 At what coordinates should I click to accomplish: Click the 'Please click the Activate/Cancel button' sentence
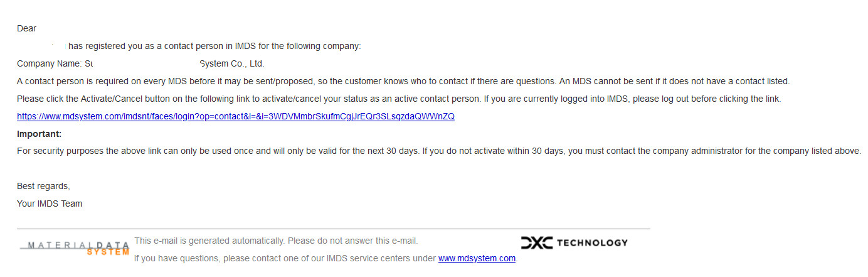point(399,99)
